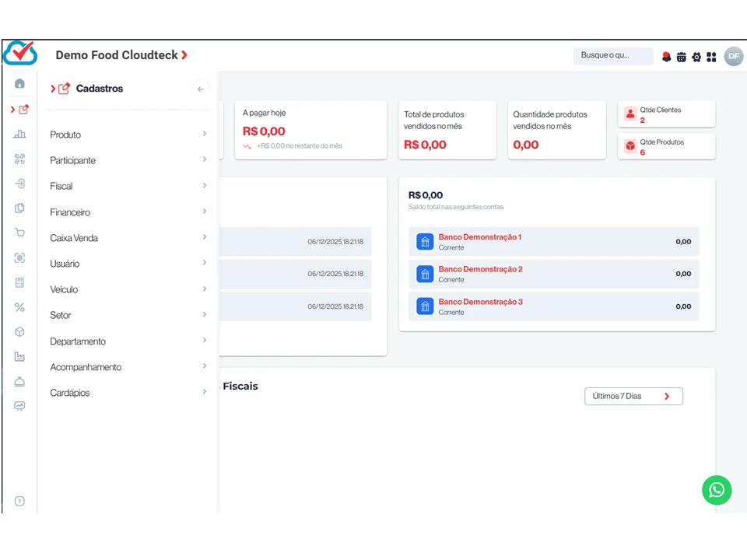
Task: Click the shopping cart sidebar icon
Action: coord(19,233)
